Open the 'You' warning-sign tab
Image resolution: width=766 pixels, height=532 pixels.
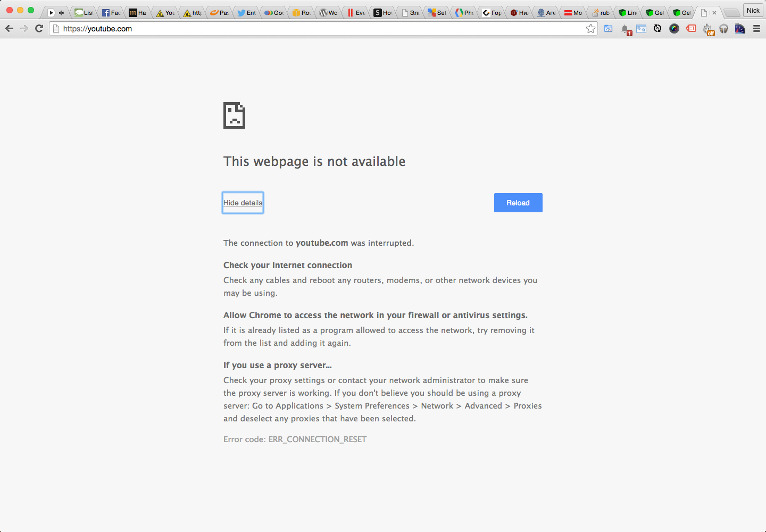(165, 13)
